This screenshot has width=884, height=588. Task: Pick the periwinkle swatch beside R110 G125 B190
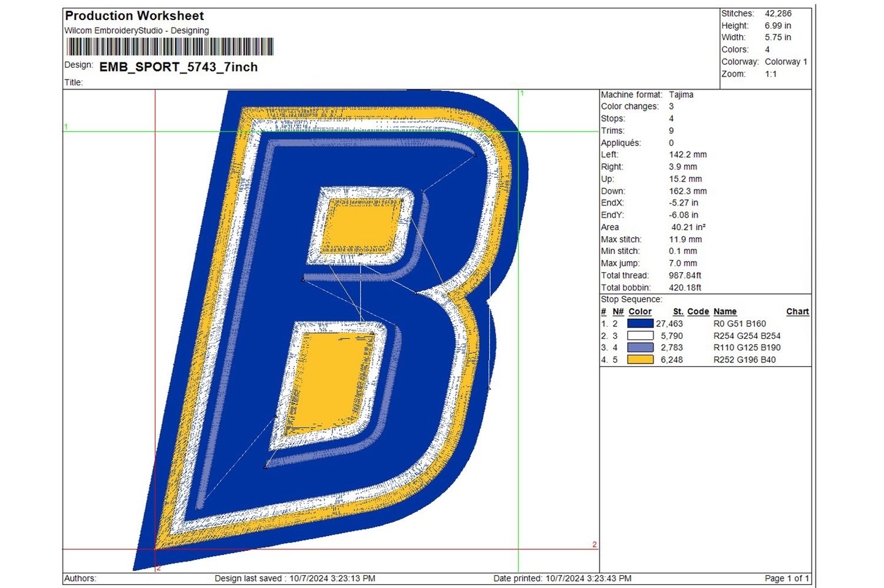(x=640, y=348)
